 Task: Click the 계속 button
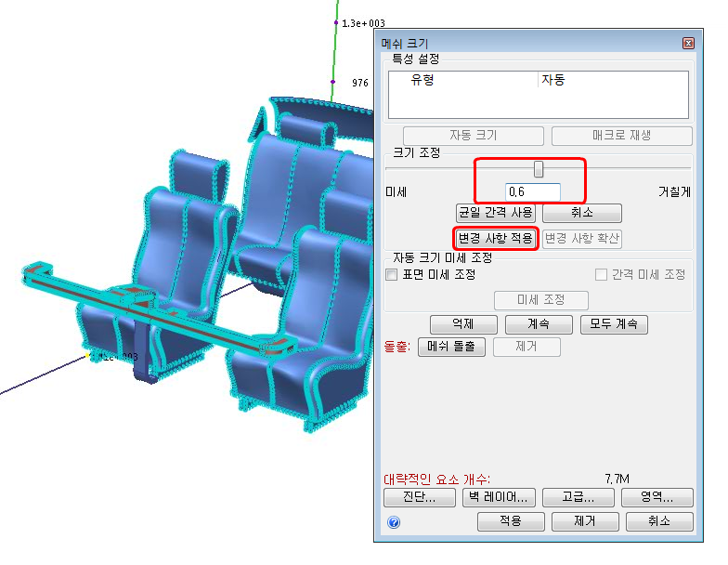(539, 323)
